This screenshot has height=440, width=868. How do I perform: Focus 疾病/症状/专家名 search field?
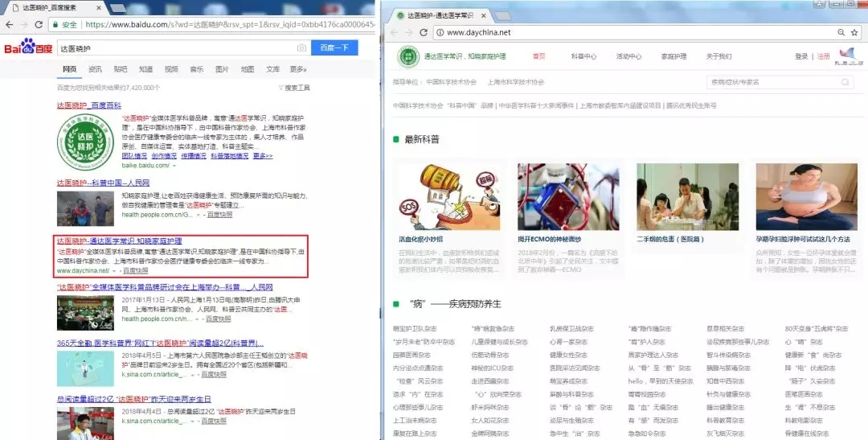(775, 82)
